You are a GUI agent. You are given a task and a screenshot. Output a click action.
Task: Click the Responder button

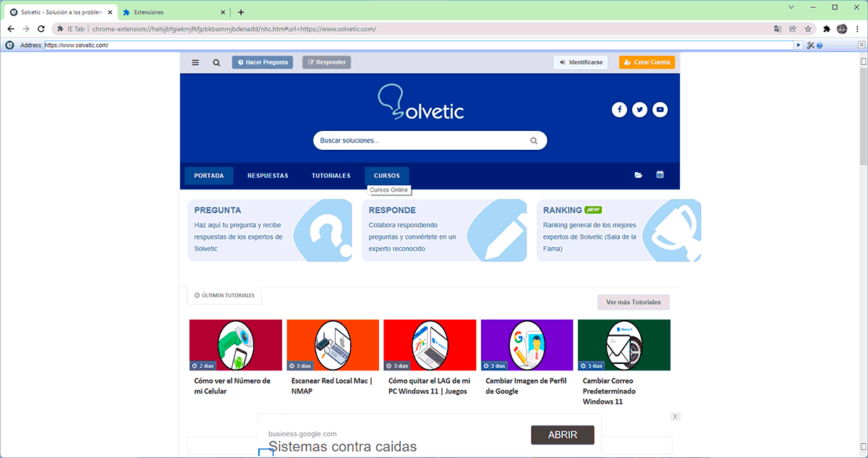click(x=327, y=62)
